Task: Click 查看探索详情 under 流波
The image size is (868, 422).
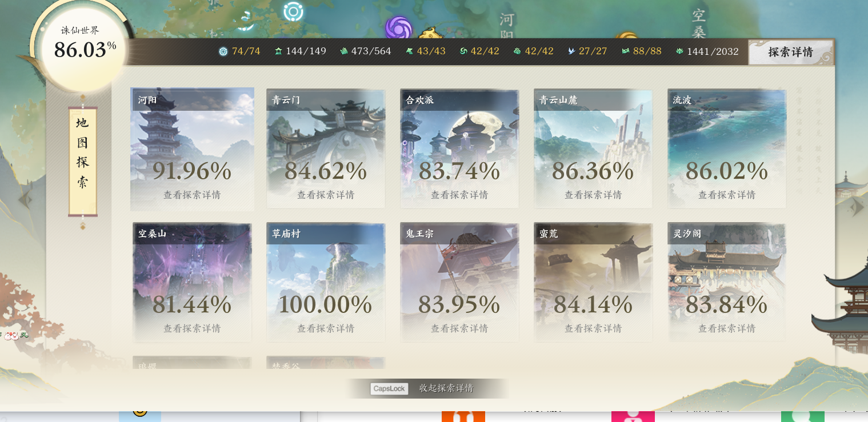Action: tap(727, 195)
